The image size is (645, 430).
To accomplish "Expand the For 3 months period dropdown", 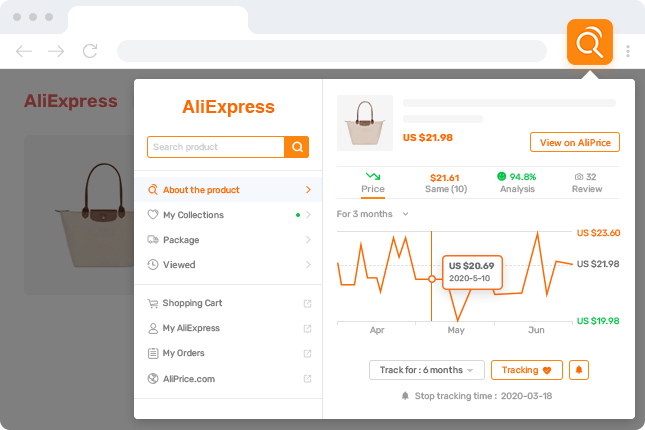I will pyautogui.click(x=372, y=214).
